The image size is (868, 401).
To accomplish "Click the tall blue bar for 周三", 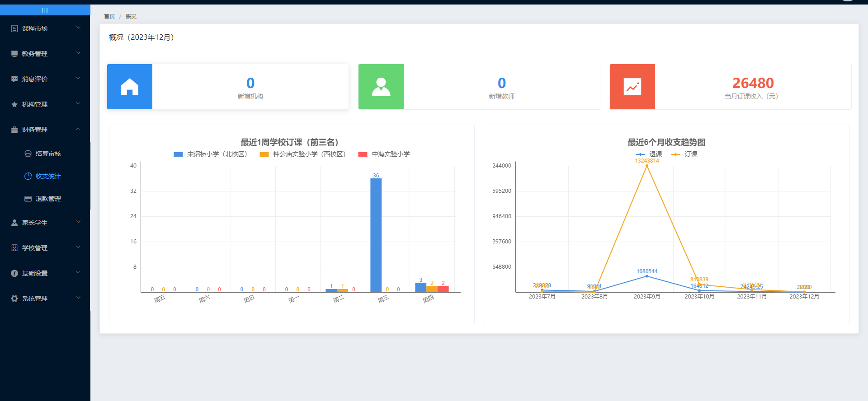I will 376,235.
